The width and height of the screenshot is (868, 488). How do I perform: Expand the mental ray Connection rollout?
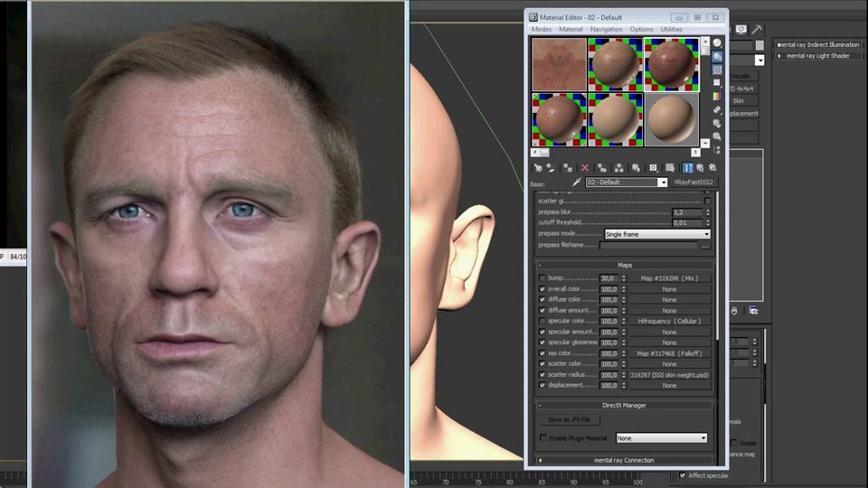pyautogui.click(x=625, y=460)
